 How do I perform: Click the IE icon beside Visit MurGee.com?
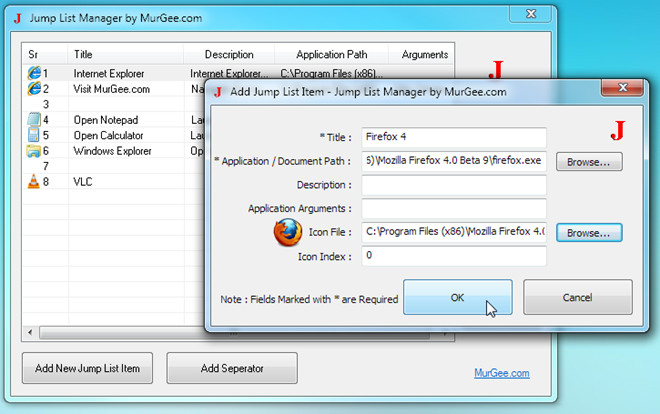click(34, 89)
